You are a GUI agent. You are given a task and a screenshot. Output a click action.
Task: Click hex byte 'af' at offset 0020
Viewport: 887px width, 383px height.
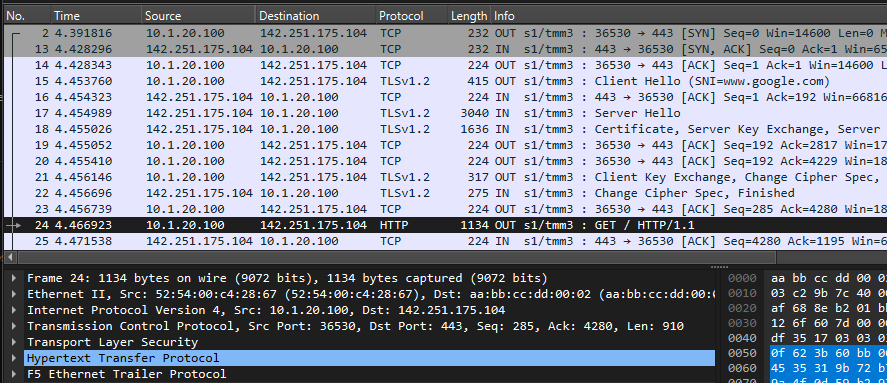pos(778,308)
